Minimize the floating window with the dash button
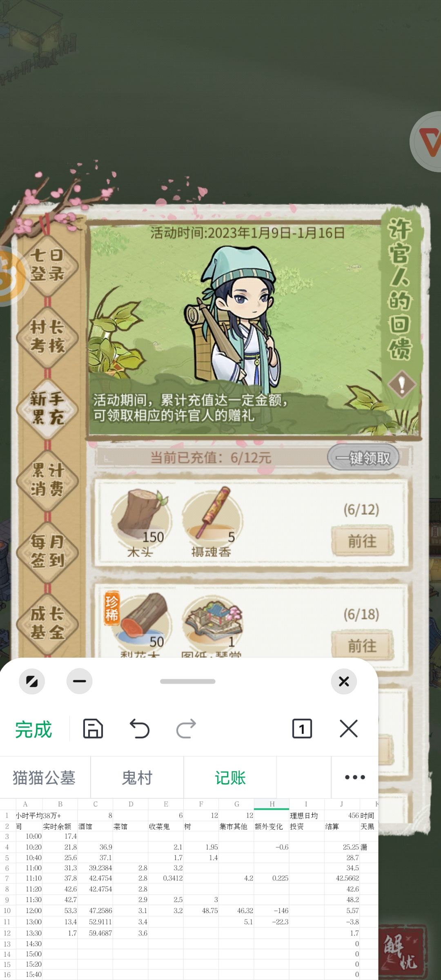The image size is (441, 980). click(x=79, y=681)
